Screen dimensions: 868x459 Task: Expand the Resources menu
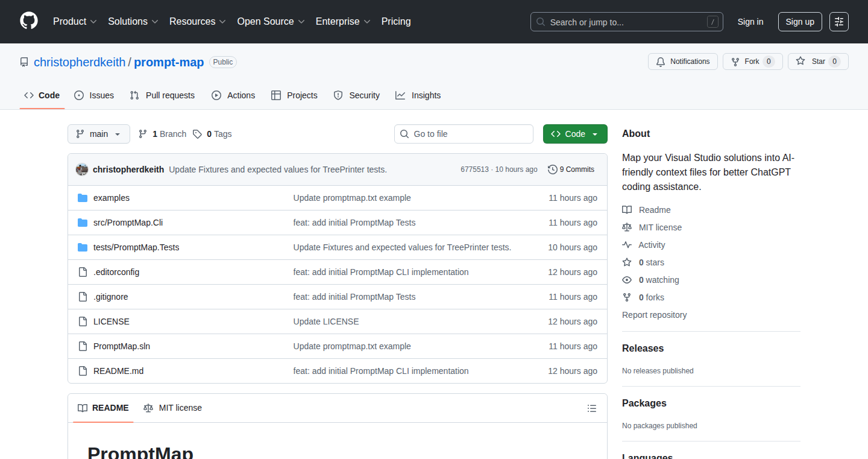(198, 22)
